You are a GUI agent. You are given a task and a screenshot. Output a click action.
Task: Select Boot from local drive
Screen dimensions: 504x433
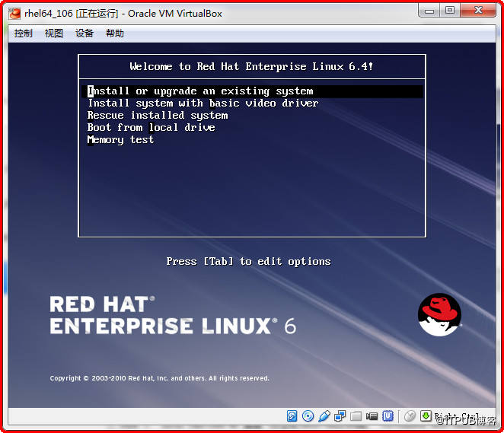151,128
